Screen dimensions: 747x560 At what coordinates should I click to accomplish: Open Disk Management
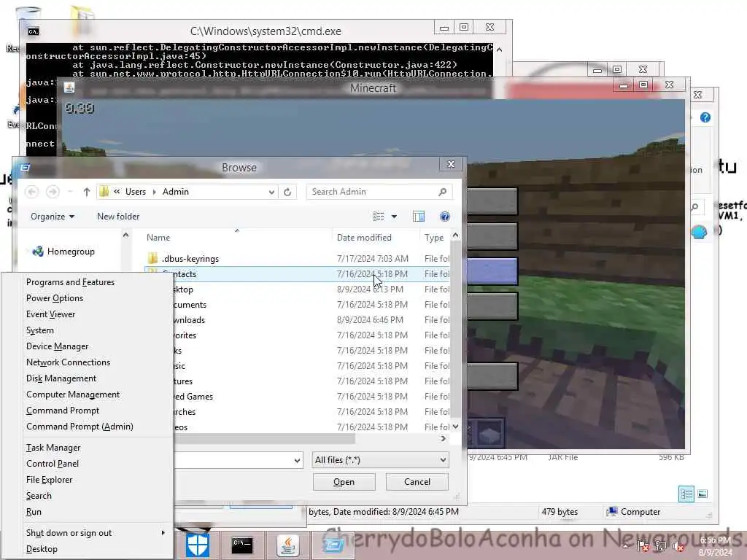coord(61,378)
